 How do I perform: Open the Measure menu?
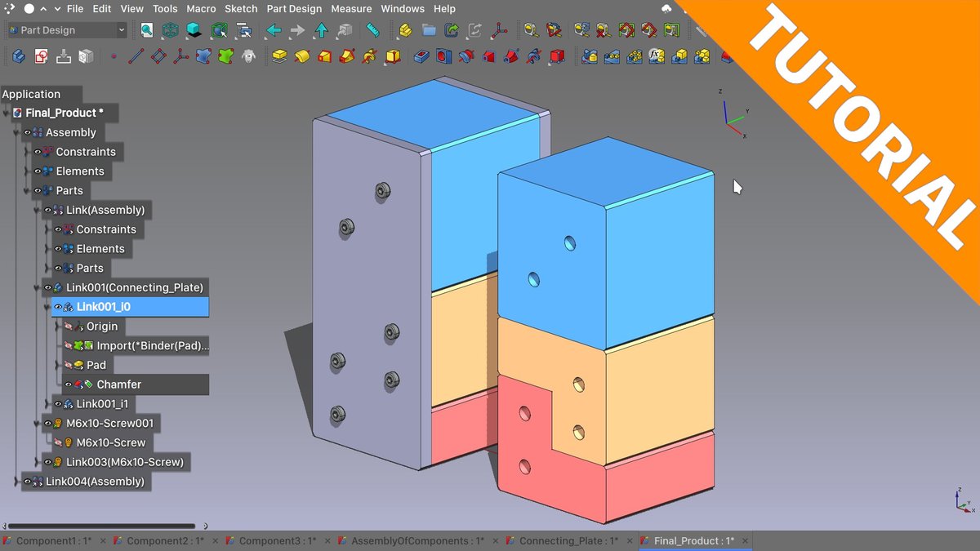[x=351, y=9]
